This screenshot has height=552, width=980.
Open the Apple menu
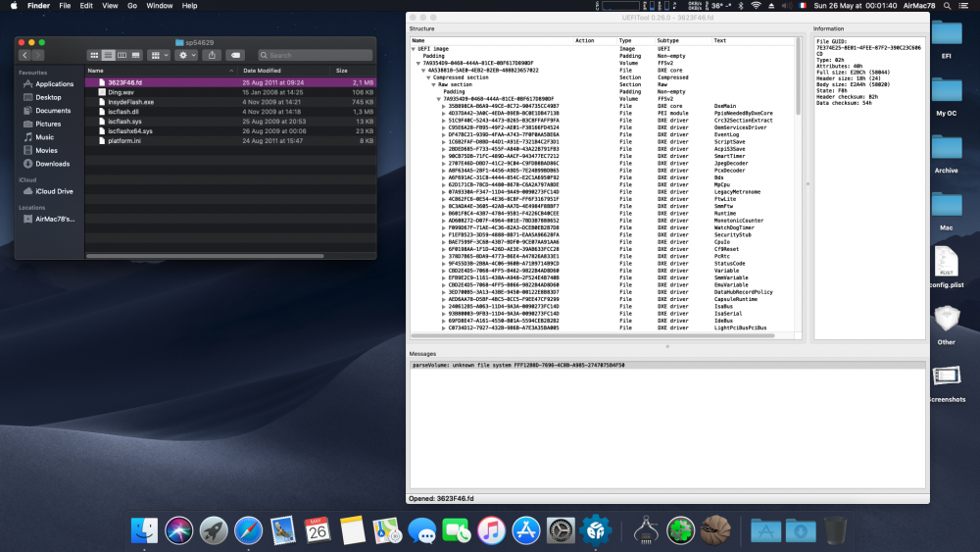point(14,6)
